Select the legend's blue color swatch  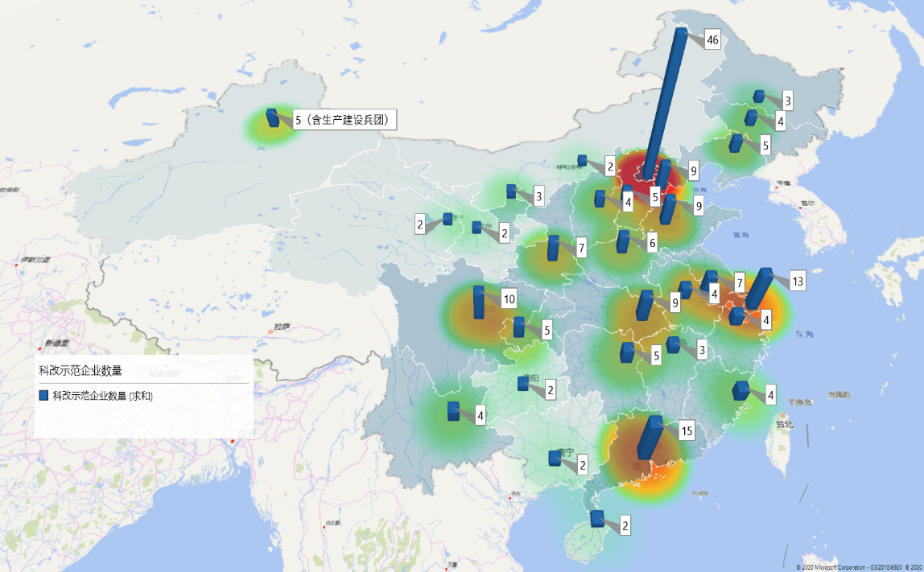pos(44,396)
